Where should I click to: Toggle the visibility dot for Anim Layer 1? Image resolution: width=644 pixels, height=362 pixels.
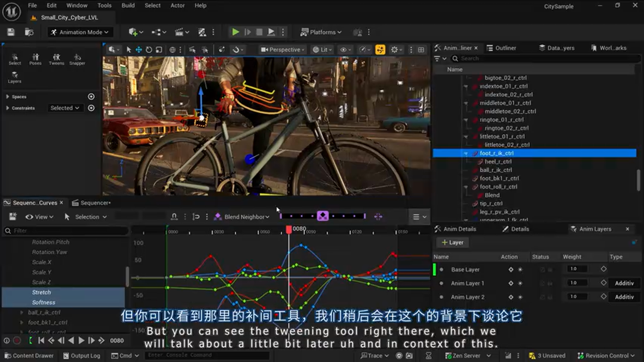click(441, 283)
